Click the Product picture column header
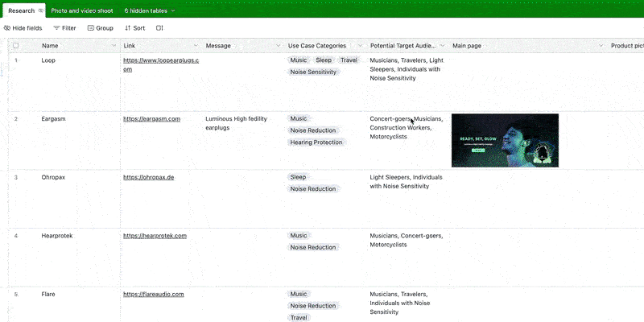Image resolution: width=644 pixels, height=322 pixels. 625,46
